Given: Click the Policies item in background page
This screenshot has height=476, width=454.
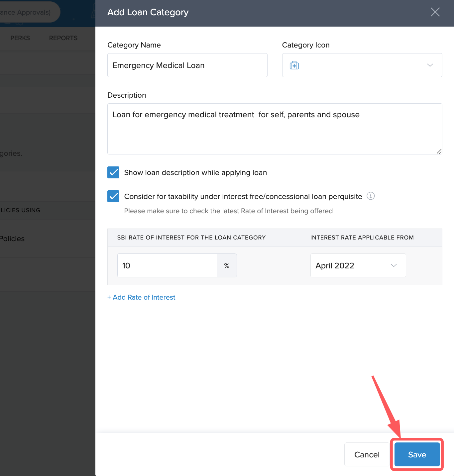Looking at the screenshot, I should click(12, 239).
